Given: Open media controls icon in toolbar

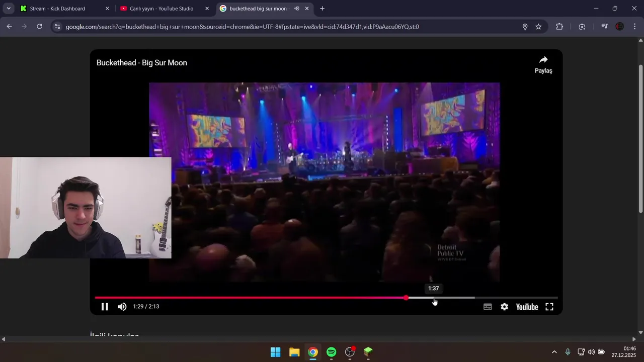Looking at the screenshot, I should (604, 27).
